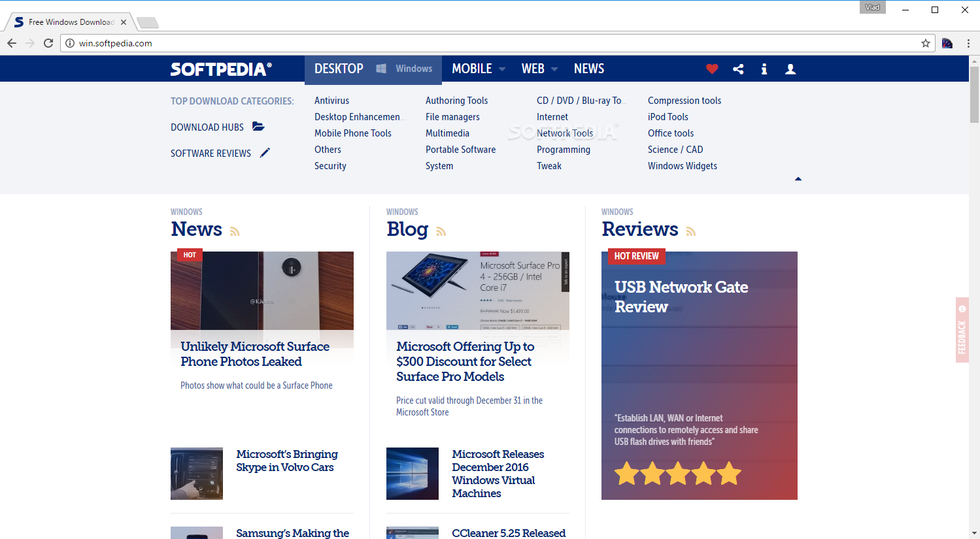Viewport: 980px width, 539px height.
Task: Collapse the categories panel using the up arrow
Action: pyautogui.click(x=798, y=179)
